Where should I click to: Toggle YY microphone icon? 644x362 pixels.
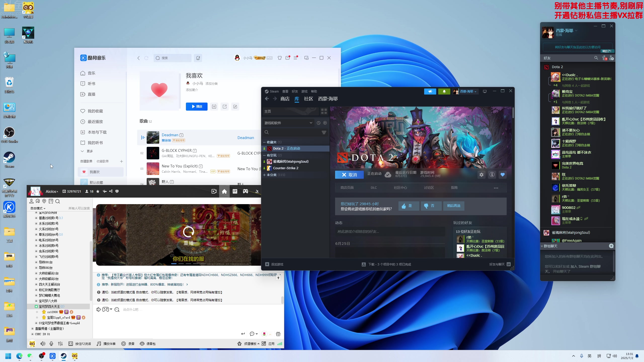coord(51,344)
